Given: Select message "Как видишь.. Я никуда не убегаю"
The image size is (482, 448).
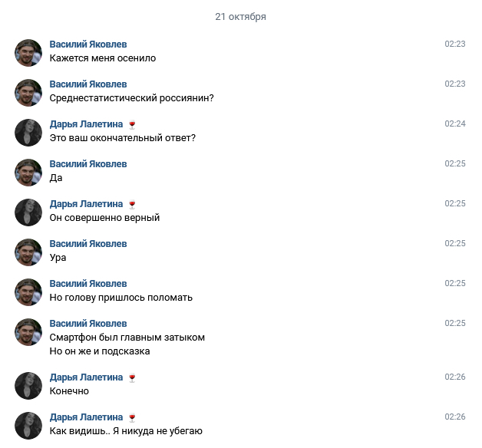Looking at the screenshot, I should [126, 431].
